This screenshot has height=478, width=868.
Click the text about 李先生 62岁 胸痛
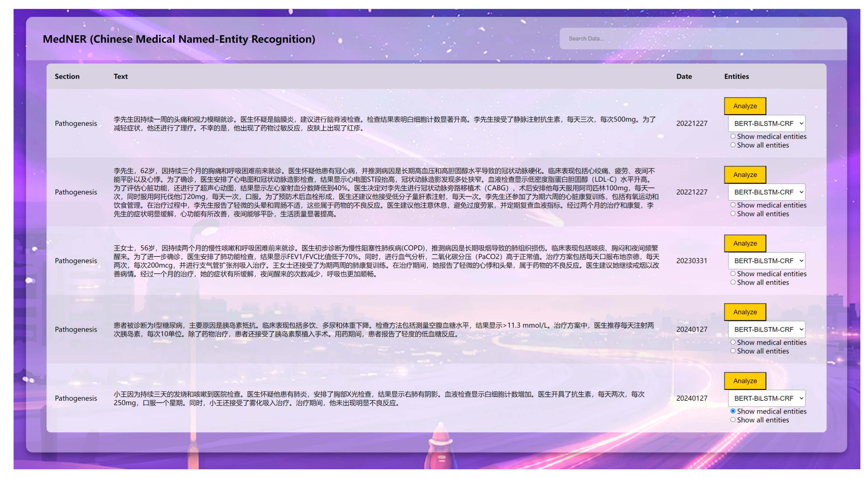pyautogui.click(x=386, y=193)
